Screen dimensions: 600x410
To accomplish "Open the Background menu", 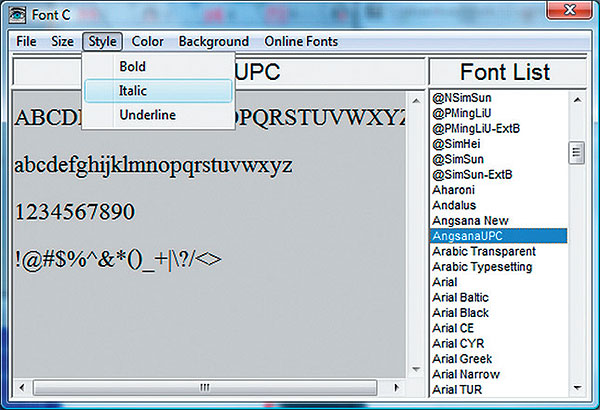I will coord(214,41).
